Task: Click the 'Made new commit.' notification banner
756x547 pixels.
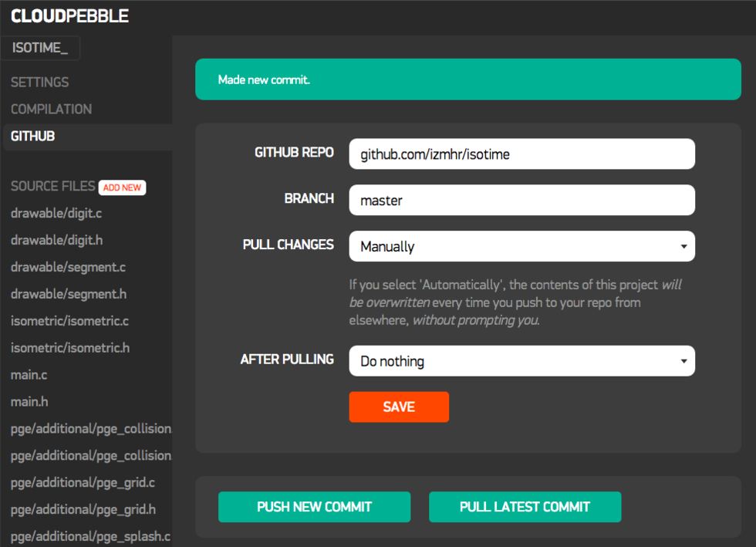Action: (x=467, y=79)
